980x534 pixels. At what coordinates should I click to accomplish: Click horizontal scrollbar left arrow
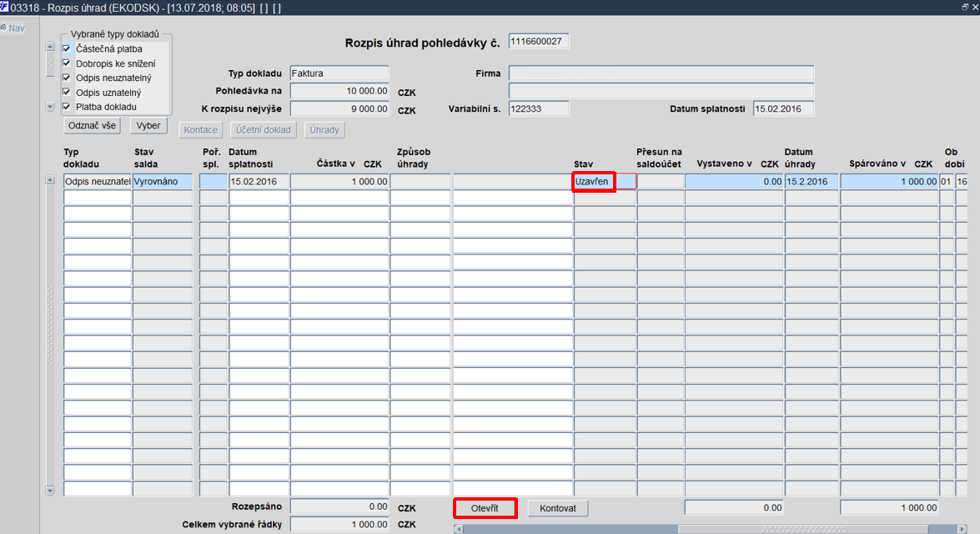[458, 529]
